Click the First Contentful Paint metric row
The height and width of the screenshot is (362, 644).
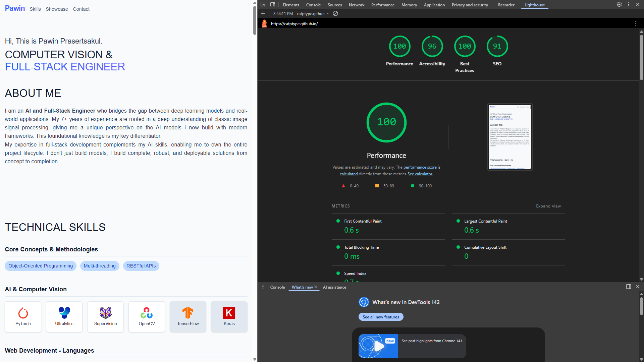[x=388, y=226]
